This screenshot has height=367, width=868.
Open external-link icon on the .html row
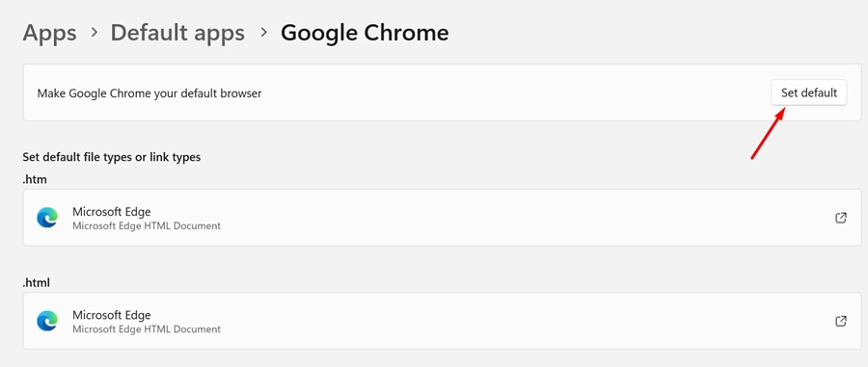840,321
